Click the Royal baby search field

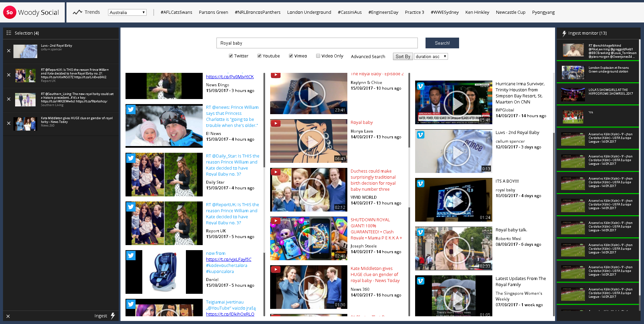(x=317, y=43)
